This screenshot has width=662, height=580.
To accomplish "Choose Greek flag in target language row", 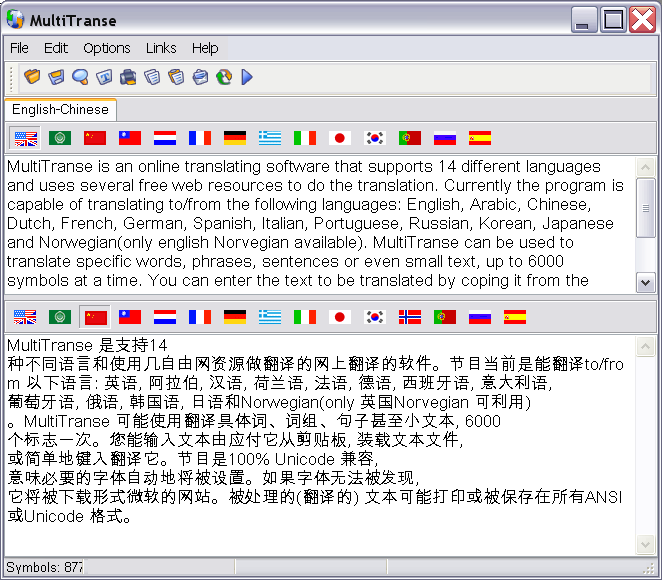I will pos(270,317).
